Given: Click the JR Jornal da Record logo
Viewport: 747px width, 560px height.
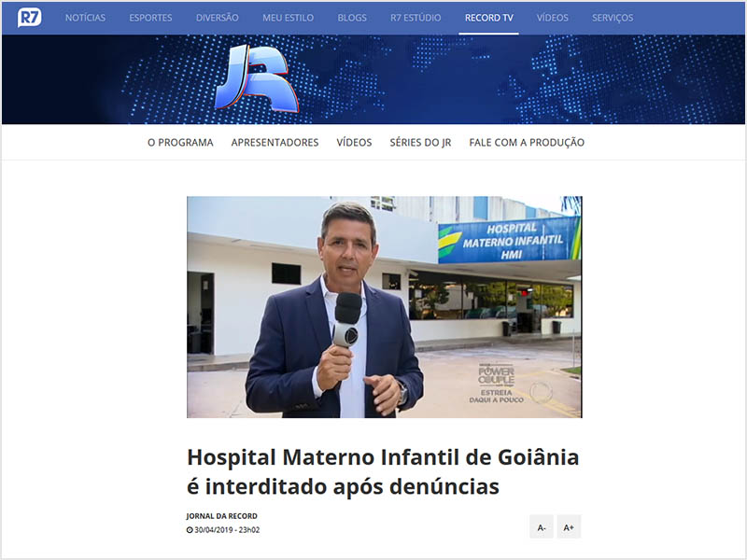Looking at the screenshot, I should point(255,79).
